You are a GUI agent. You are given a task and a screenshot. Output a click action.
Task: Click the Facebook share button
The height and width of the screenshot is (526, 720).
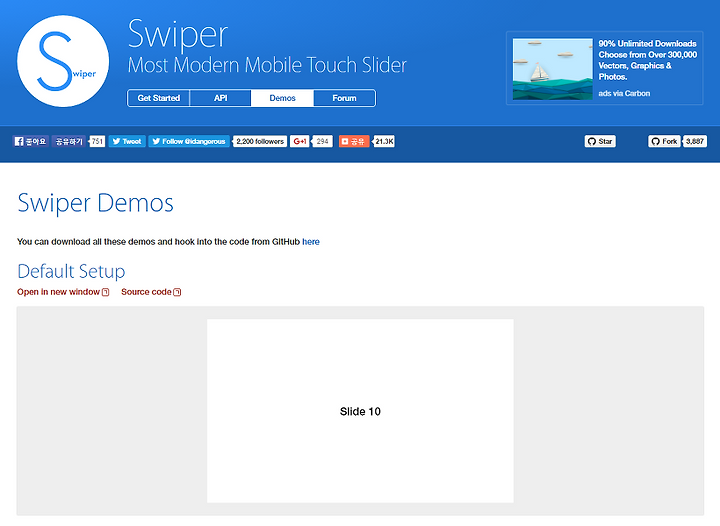pos(69,141)
